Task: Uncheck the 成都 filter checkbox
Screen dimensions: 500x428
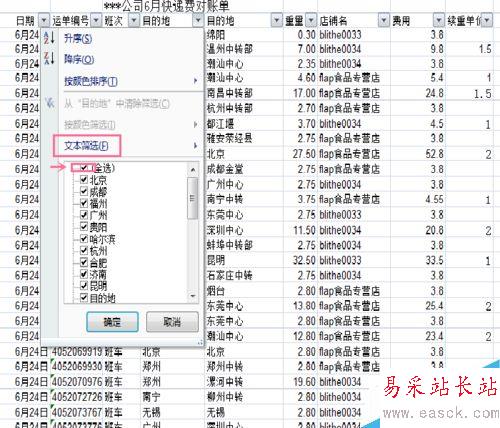Action: tap(84, 191)
